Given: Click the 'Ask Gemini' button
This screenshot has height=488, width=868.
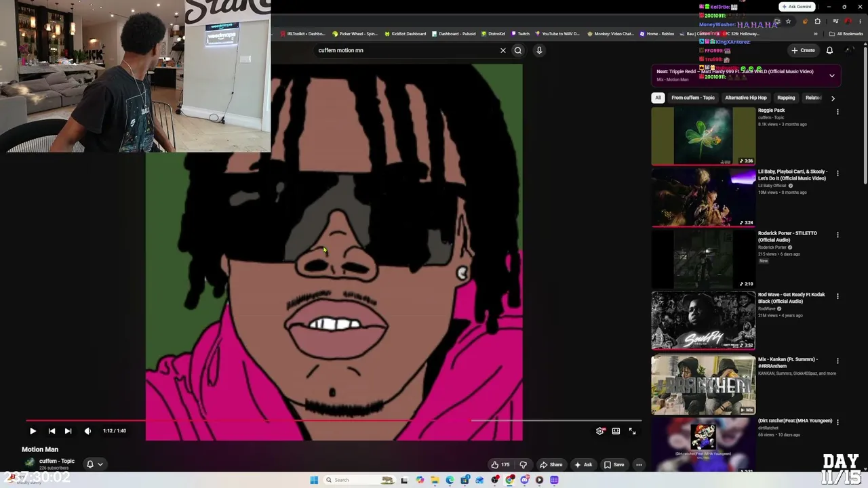Looking at the screenshot, I should [797, 7].
